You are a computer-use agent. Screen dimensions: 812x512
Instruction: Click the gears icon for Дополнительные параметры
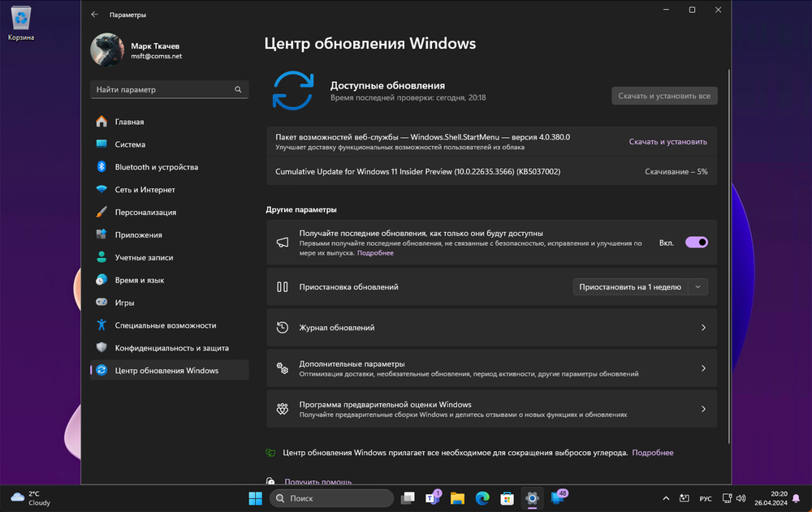pos(283,368)
